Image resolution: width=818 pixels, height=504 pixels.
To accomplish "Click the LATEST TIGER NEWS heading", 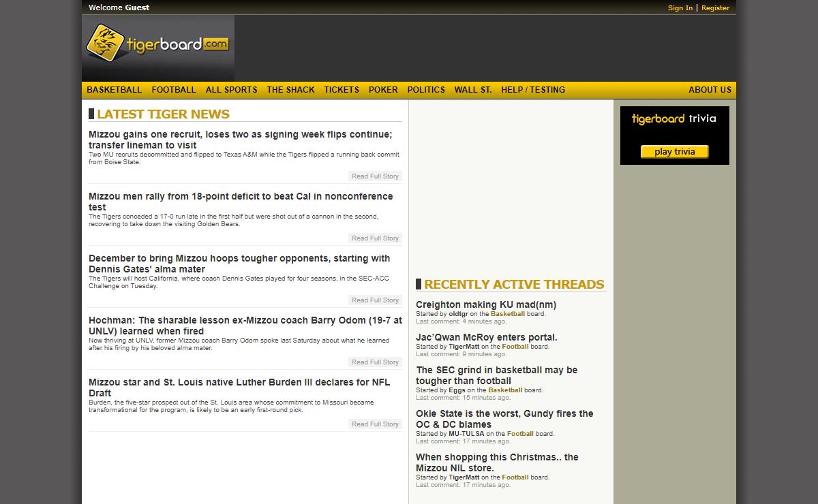I will 163,114.
